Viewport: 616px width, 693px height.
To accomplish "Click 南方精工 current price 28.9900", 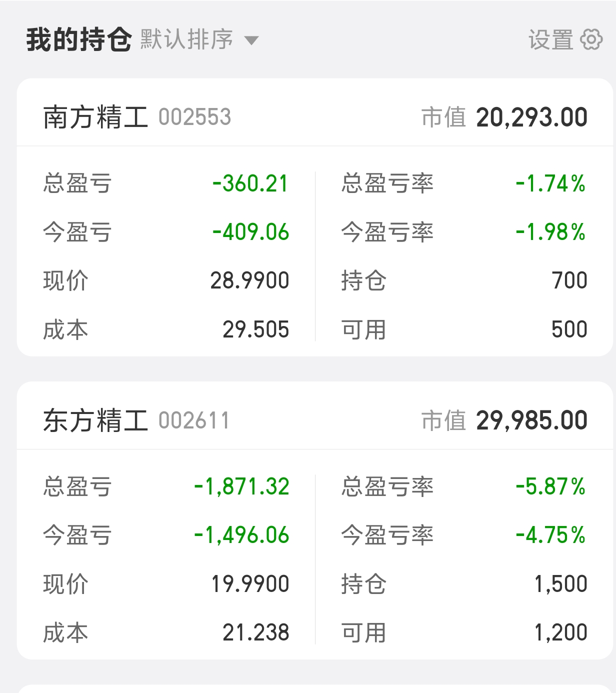I will 250,280.
